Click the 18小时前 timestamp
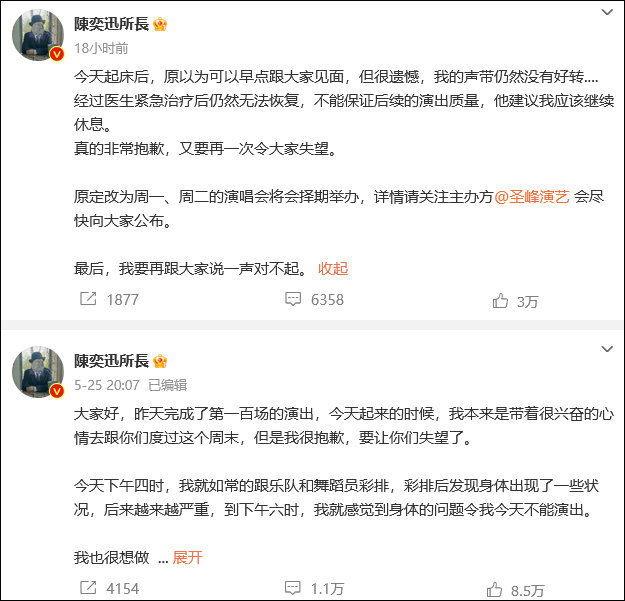This screenshot has height=601, width=625. pos(101,48)
